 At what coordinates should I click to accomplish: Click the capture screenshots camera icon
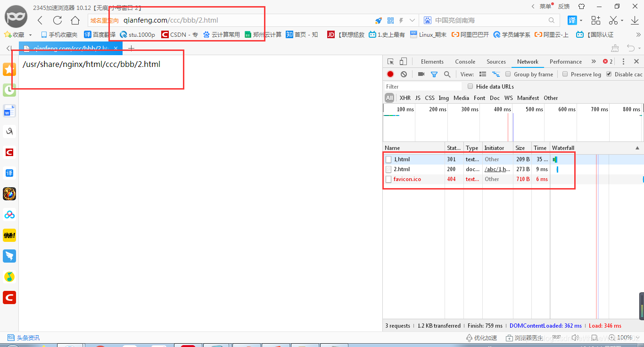click(x=421, y=74)
